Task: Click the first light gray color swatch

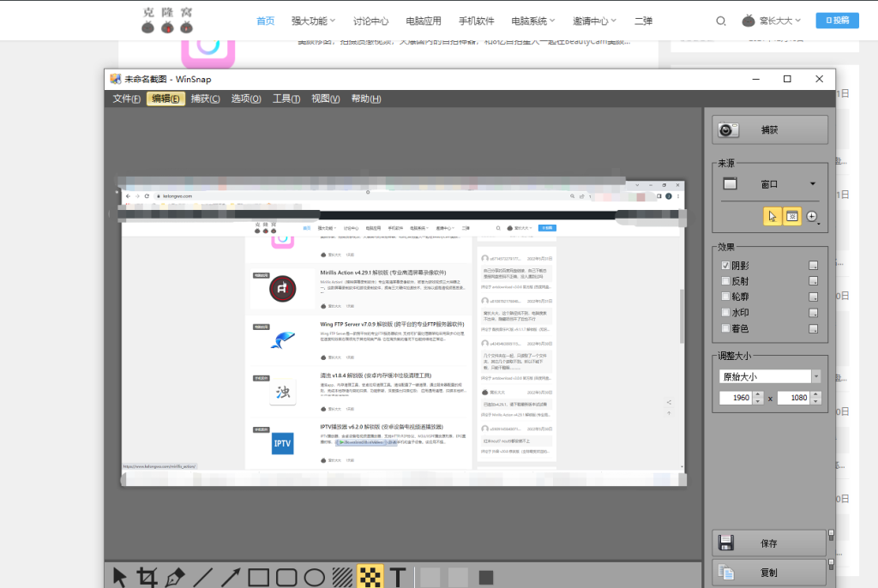Action: pyautogui.click(x=430, y=578)
